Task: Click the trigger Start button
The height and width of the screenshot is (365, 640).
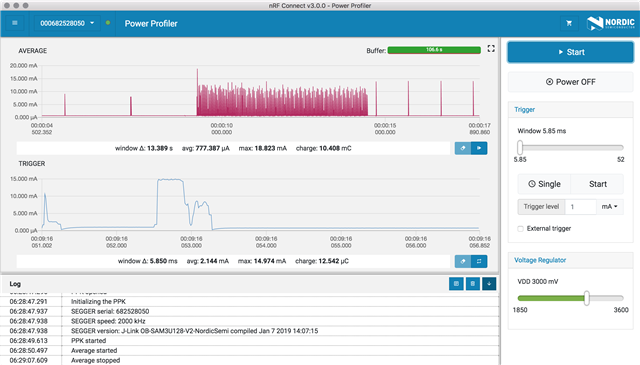Action: pyautogui.click(x=598, y=184)
